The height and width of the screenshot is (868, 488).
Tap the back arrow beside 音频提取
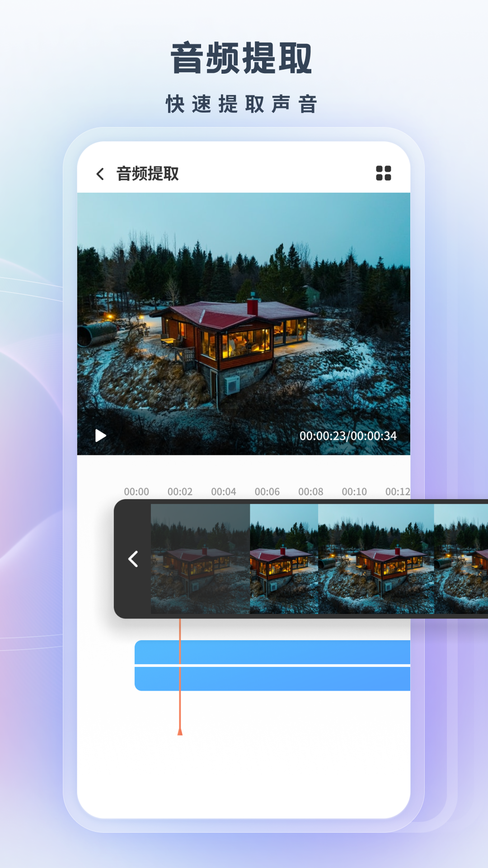(x=100, y=174)
